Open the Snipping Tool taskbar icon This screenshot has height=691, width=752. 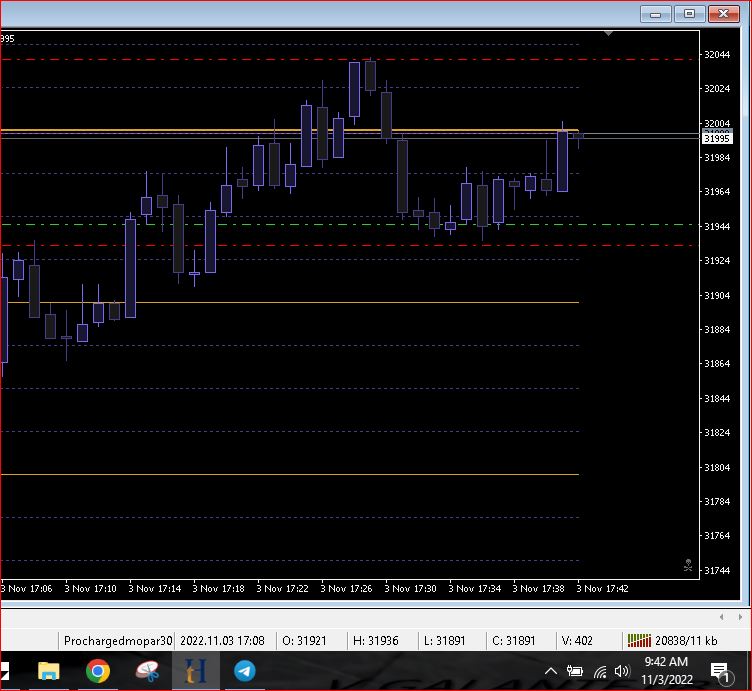tap(148, 671)
